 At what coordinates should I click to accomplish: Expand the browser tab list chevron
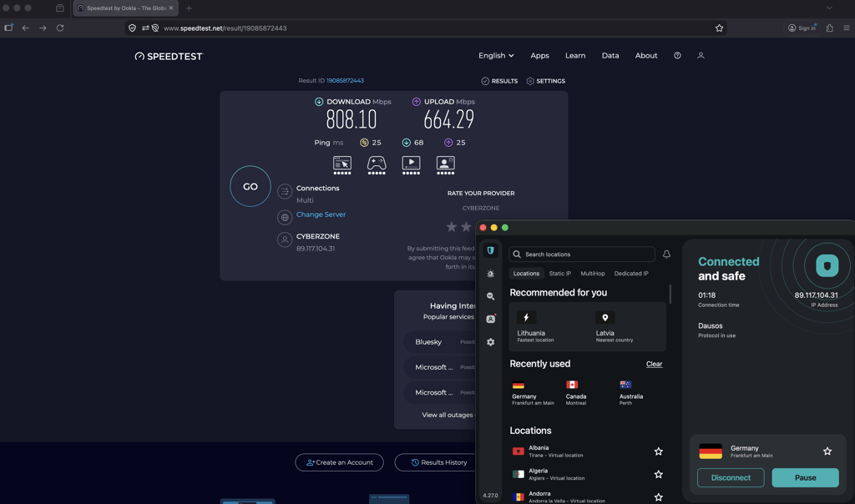(829, 8)
